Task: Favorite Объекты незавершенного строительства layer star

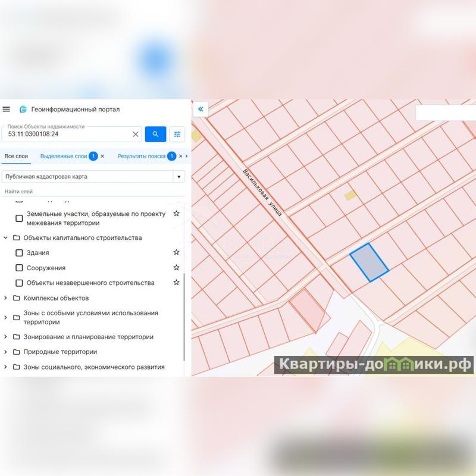Action: tap(176, 282)
